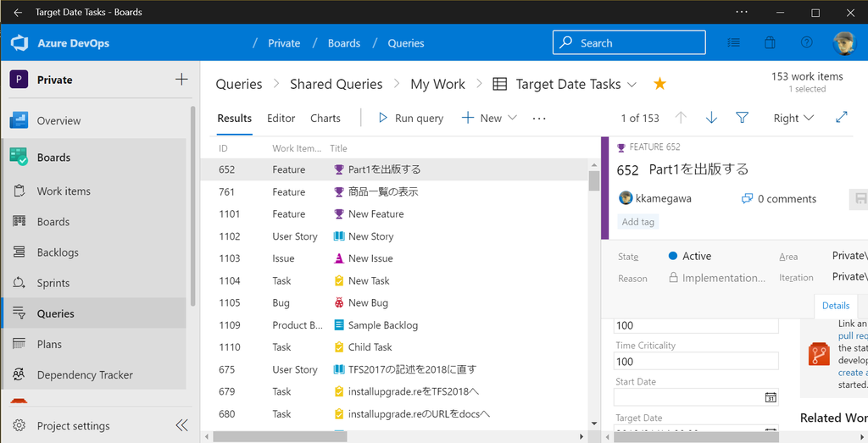This screenshot has width=868, height=443.
Task: Open the Start Date calendar picker
Action: coord(770,397)
